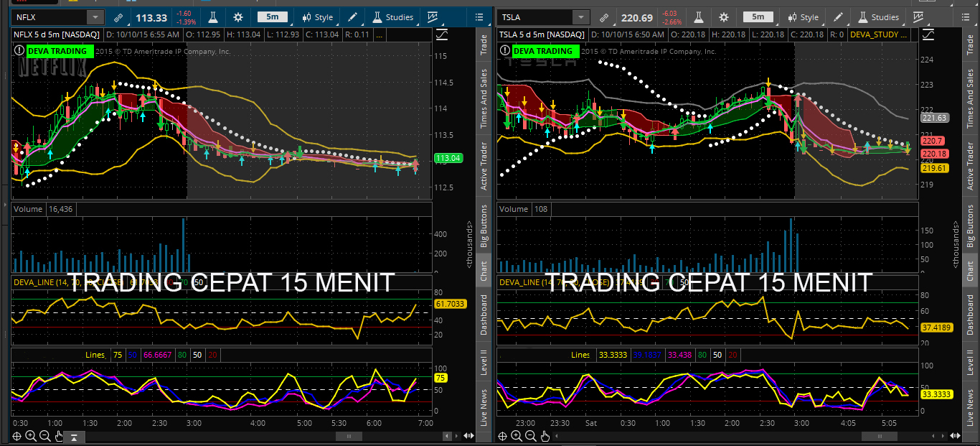Open NFLX Studies menu
The image size is (980, 446).
click(x=393, y=17)
